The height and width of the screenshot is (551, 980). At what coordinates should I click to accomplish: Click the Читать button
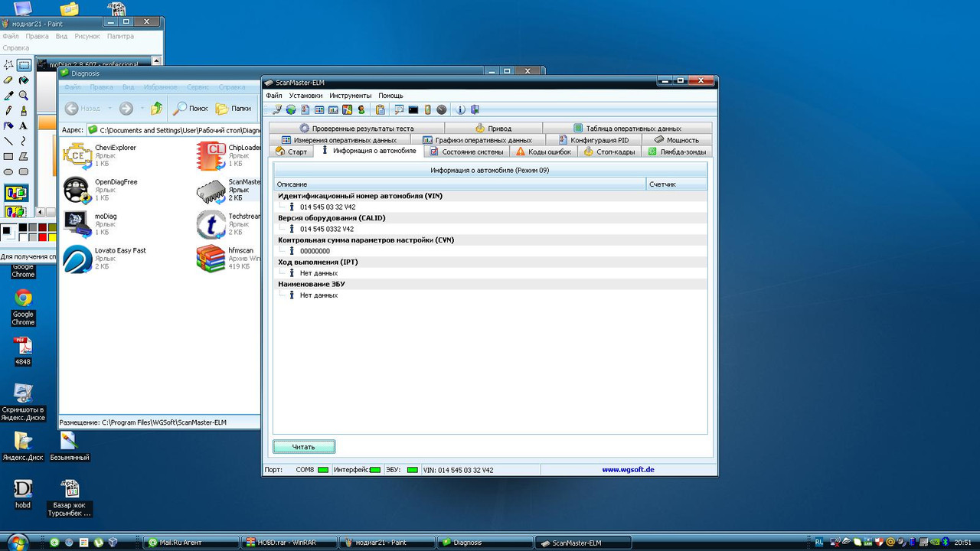(x=304, y=447)
